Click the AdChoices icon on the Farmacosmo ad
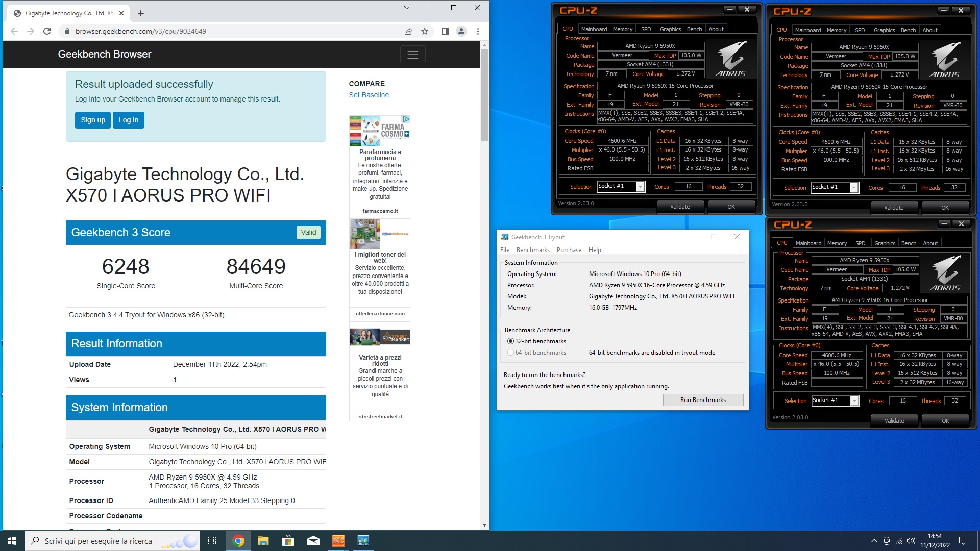The height and width of the screenshot is (551, 980). pyautogui.click(x=406, y=119)
